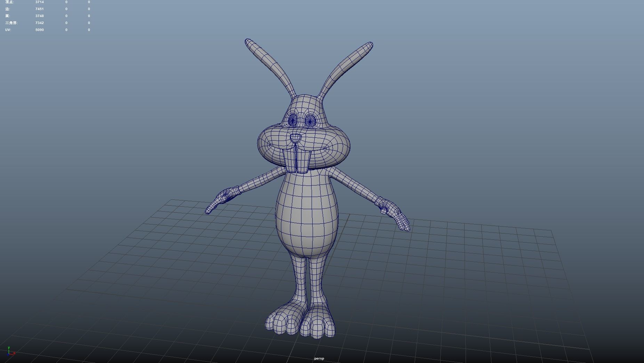Viewport: 644px width, 363px height.
Task: Click the edge count value 7451
Action: 40,9
